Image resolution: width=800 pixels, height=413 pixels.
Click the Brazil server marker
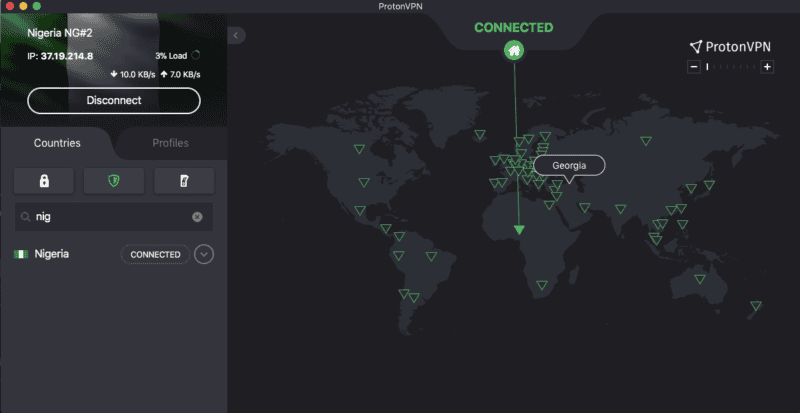coord(431,256)
